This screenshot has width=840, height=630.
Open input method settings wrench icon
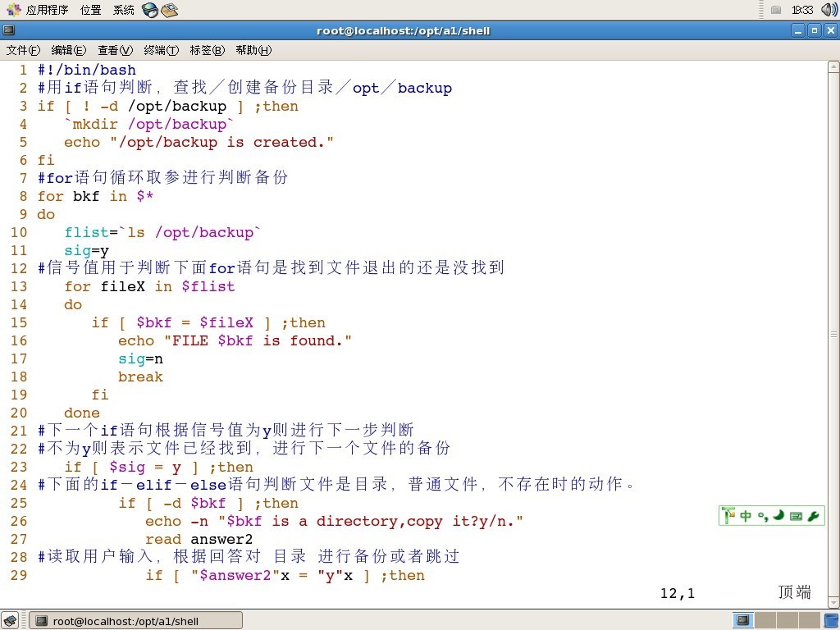813,516
